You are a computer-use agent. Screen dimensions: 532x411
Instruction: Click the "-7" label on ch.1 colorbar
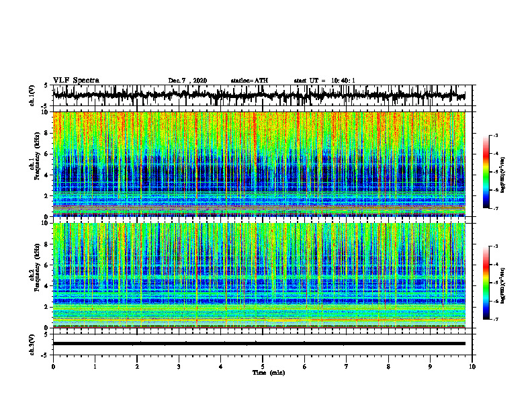495,209
